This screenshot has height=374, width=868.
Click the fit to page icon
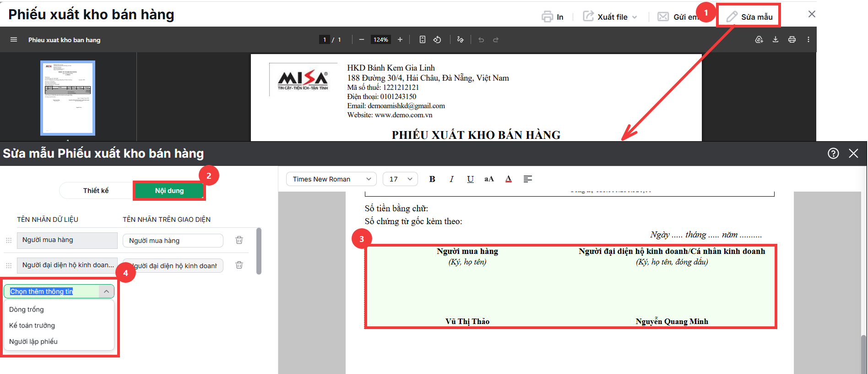coord(423,39)
